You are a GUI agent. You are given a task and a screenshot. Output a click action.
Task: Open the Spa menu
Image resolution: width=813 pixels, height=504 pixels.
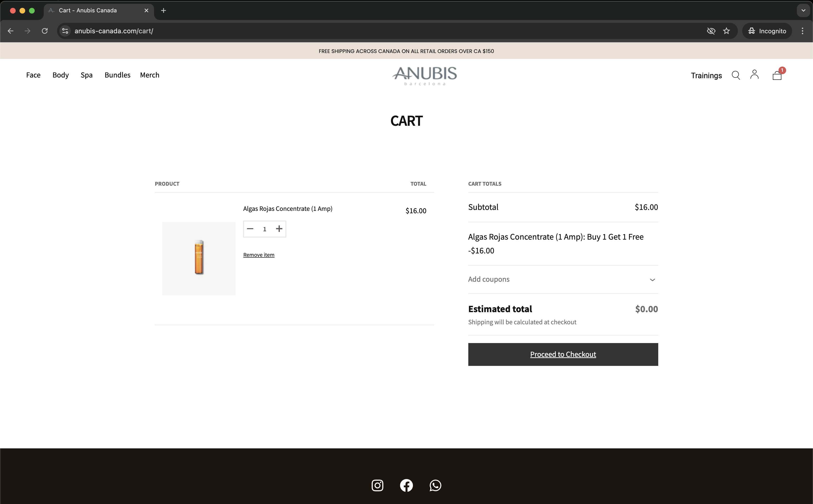[87, 75]
